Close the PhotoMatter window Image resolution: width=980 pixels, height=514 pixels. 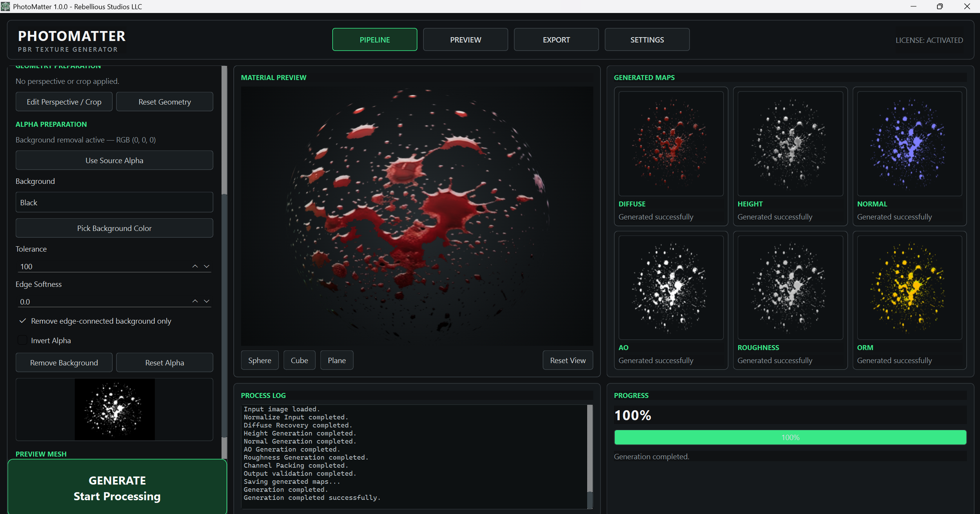tap(967, 6)
